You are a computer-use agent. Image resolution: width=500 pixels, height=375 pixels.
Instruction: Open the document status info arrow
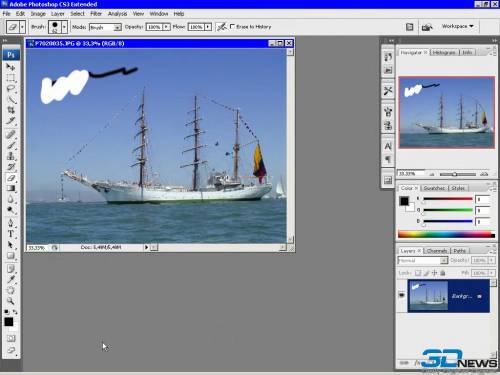(x=146, y=247)
